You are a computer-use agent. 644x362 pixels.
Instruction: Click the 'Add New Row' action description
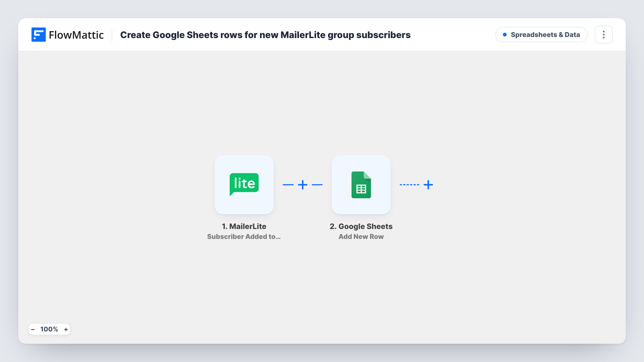361,237
